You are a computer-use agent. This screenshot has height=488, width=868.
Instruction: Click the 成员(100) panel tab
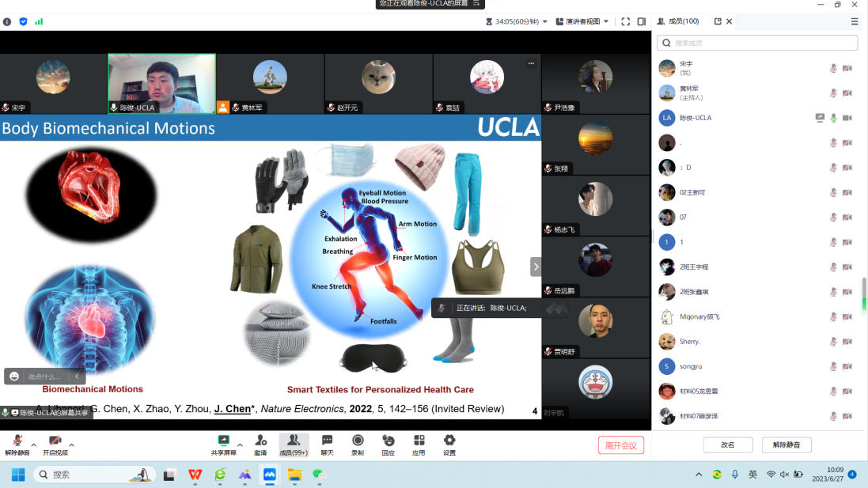tap(683, 21)
